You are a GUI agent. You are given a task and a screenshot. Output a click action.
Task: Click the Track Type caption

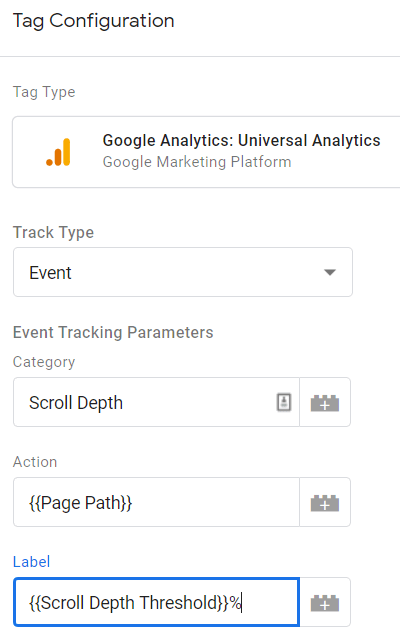pos(54,233)
